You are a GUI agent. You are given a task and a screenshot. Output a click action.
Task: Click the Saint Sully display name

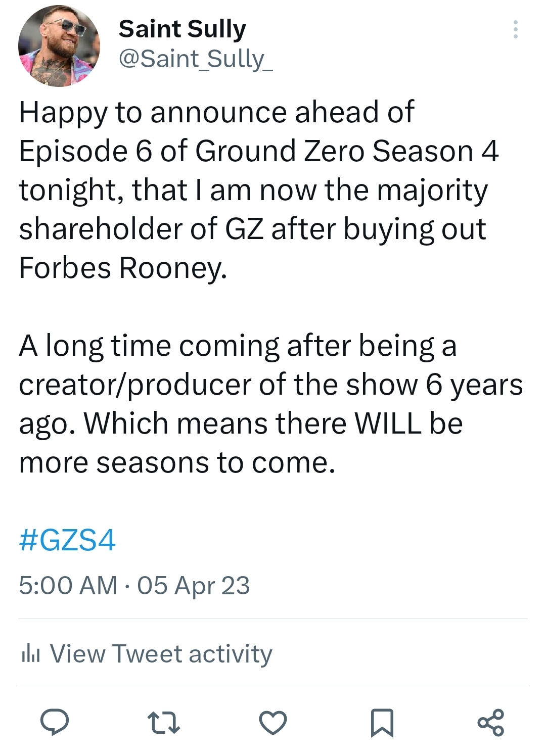tap(182, 29)
